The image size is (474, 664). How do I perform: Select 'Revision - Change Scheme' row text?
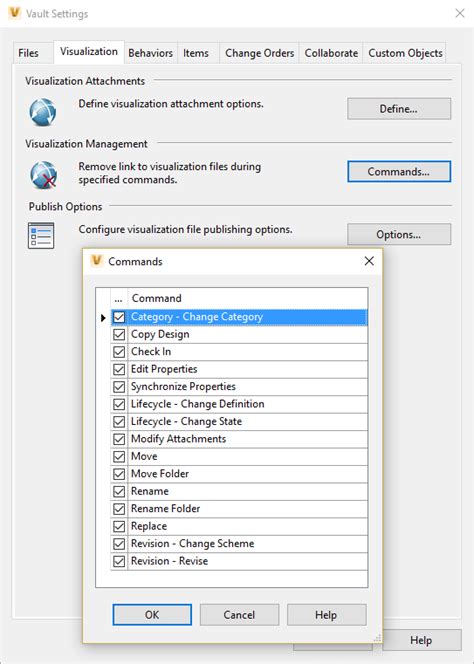pos(193,544)
